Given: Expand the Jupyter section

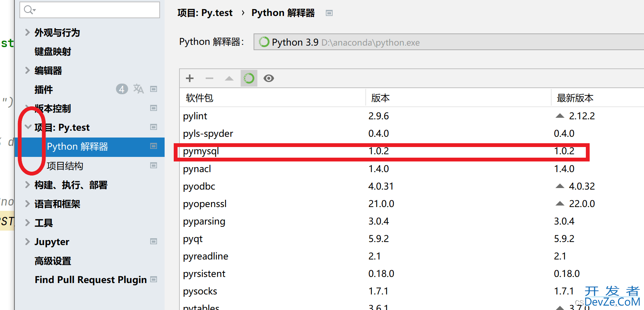Looking at the screenshot, I should (27, 242).
